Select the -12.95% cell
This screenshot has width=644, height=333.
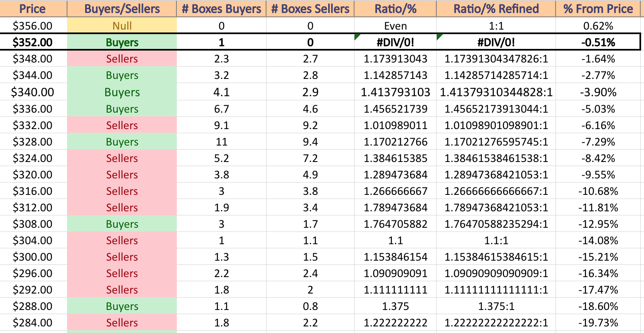(598, 224)
